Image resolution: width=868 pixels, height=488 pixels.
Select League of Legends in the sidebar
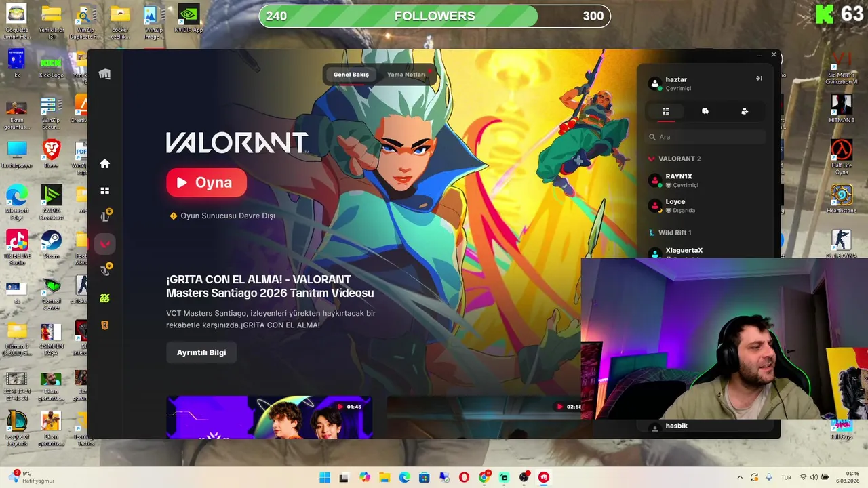point(104,216)
